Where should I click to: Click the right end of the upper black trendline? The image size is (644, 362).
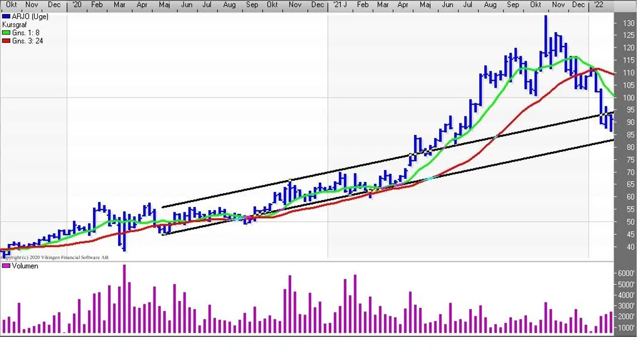[x=613, y=112]
